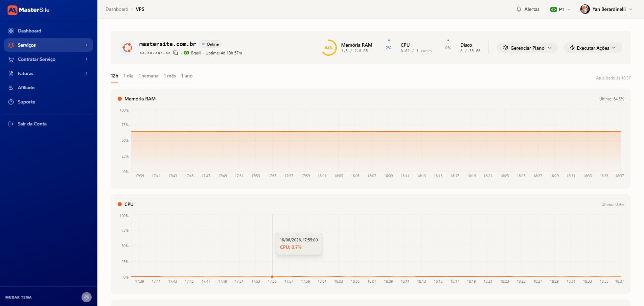Image resolution: width=644 pixels, height=306 pixels.
Task: Click the MUDAR TEMA label
Action: tap(19, 297)
